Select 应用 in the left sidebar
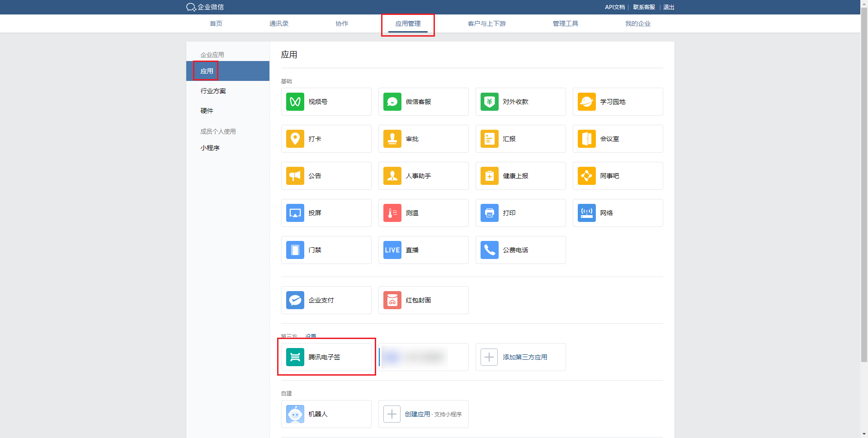The height and width of the screenshot is (438, 868). click(228, 71)
